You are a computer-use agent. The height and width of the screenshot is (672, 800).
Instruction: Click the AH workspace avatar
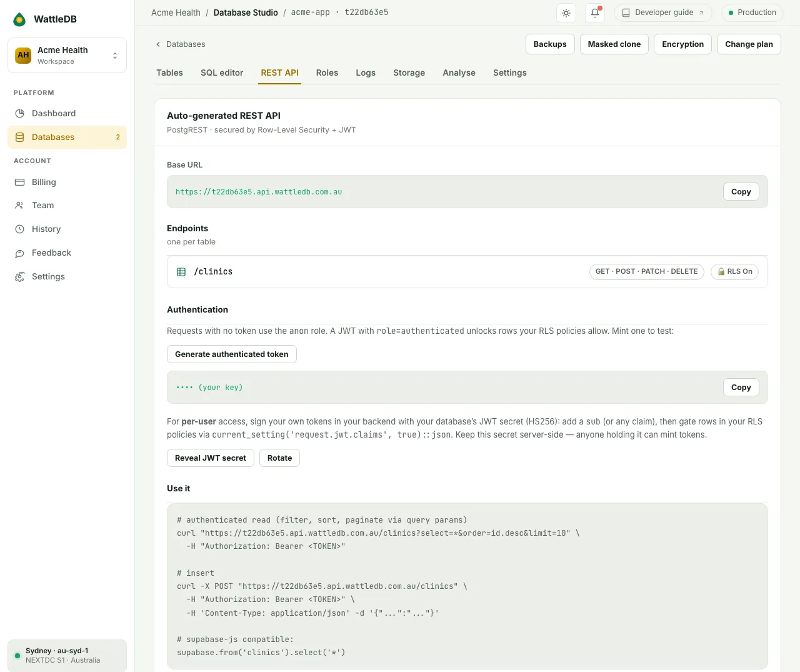coord(23,55)
